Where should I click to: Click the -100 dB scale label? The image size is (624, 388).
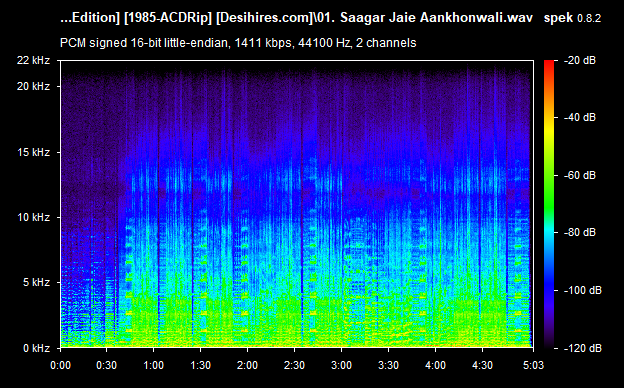pyautogui.click(x=583, y=291)
